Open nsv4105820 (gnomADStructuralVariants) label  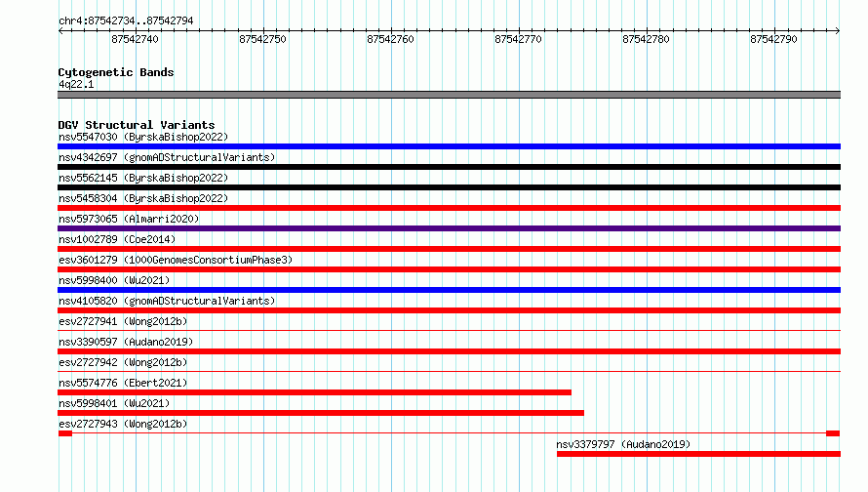coord(167,301)
